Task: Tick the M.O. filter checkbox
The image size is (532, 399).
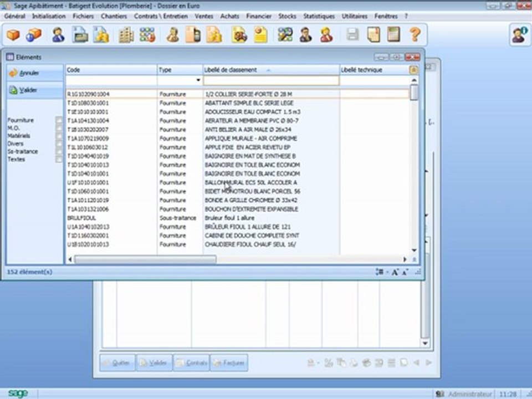Action: click(x=59, y=128)
